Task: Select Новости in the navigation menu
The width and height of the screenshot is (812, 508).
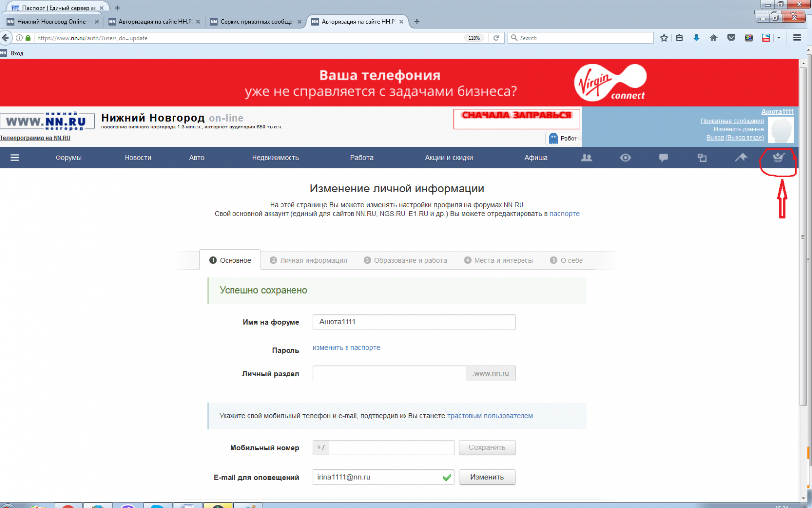Action: pyautogui.click(x=138, y=158)
